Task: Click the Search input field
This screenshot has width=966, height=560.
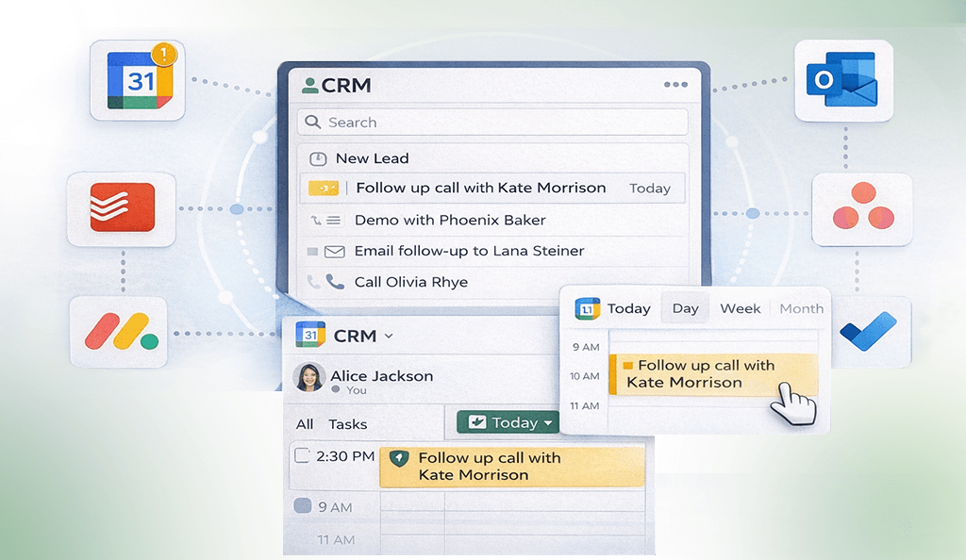Action: pos(491,122)
